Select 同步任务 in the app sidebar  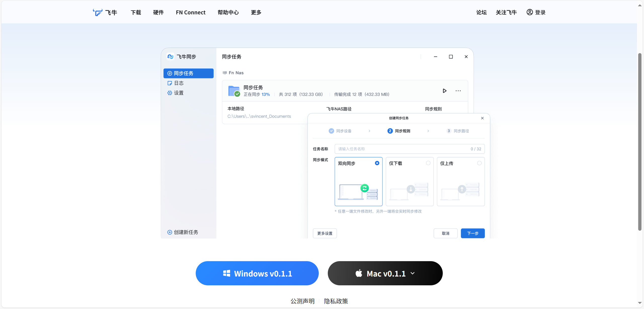[x=188, y=73]
